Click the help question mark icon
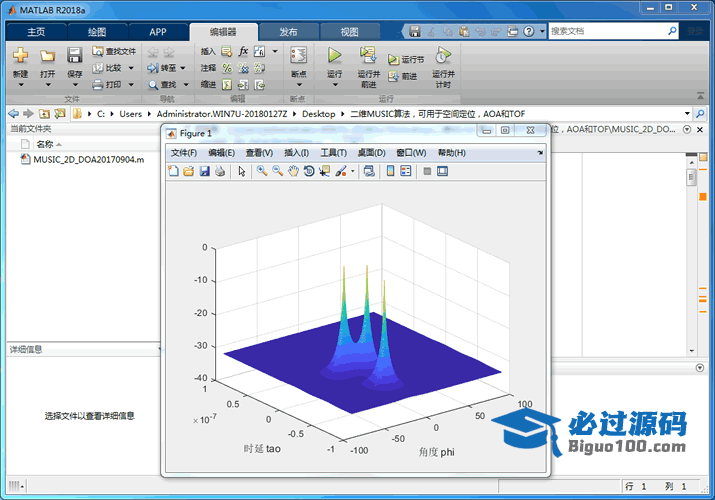715x500 pixels. point(528,31)
